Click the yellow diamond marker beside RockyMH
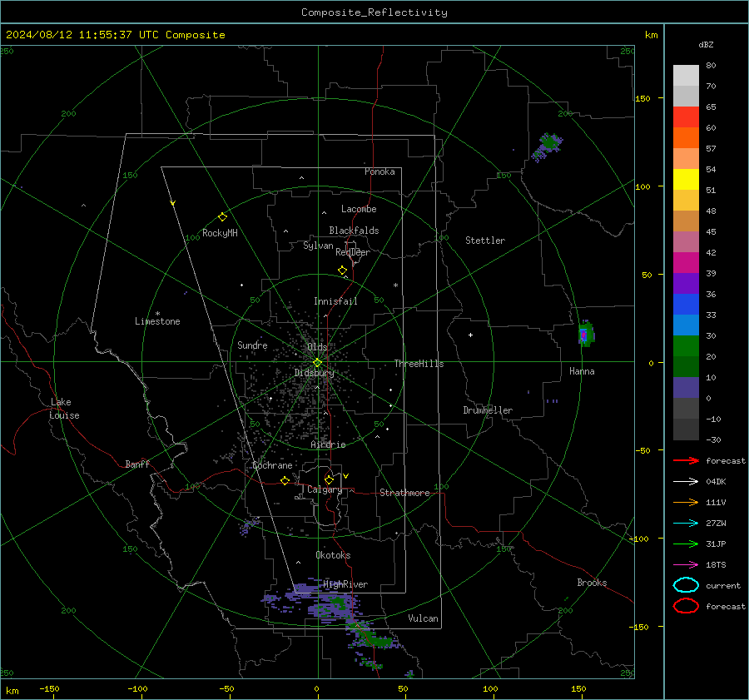The height and width of the screenshot is (700, 749). [222, 217]
